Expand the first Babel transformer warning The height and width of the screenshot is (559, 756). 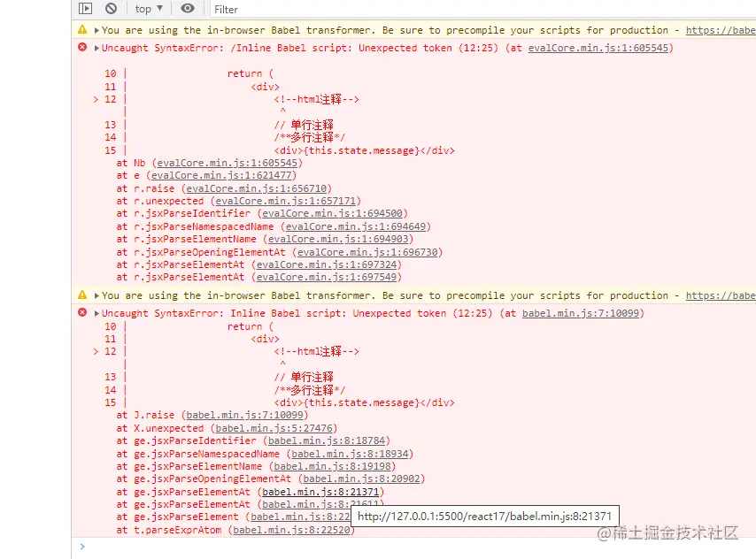point(96,30)
